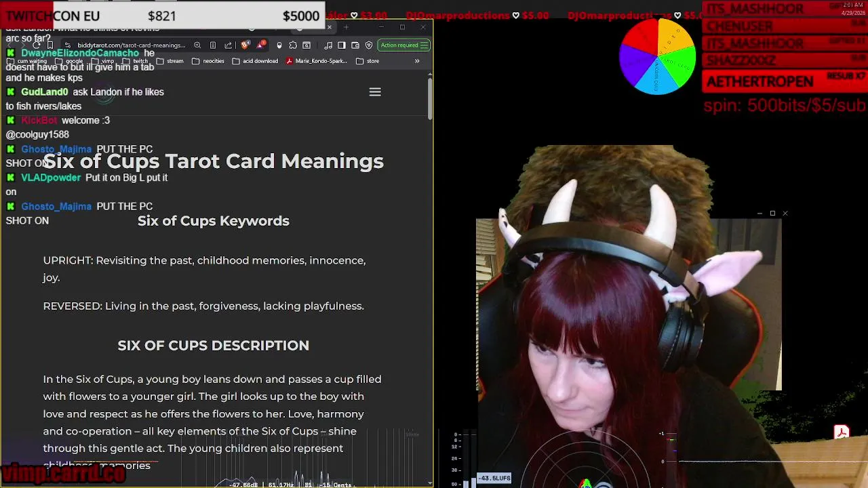Open the extensions puzzle-piece icon
The image size is (868, 488).
(293, 45)
